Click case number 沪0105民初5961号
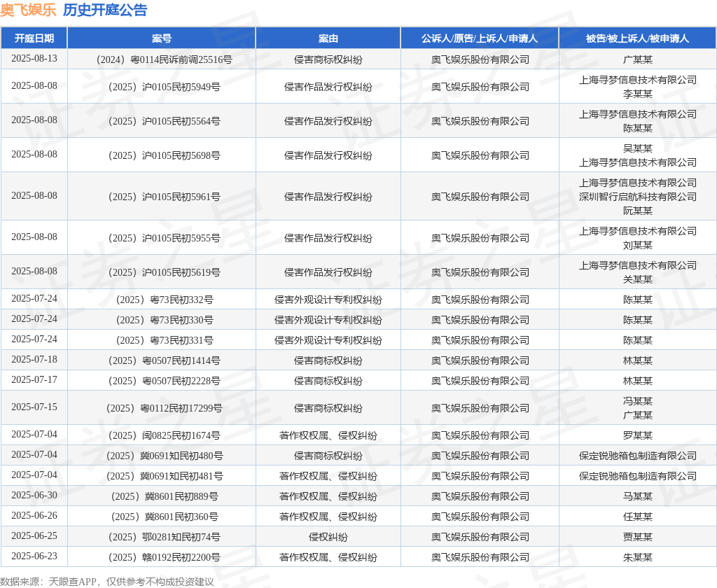 click(x=181, y=197)
